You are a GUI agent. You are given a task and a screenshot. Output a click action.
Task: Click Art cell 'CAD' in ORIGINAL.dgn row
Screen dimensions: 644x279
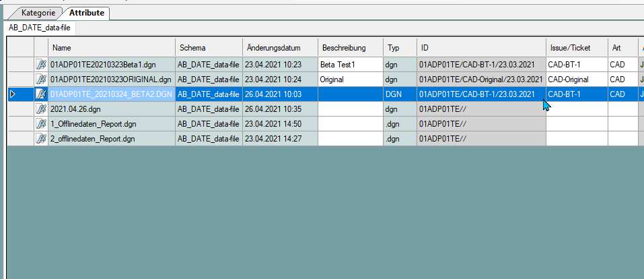[x=623, y=80]
